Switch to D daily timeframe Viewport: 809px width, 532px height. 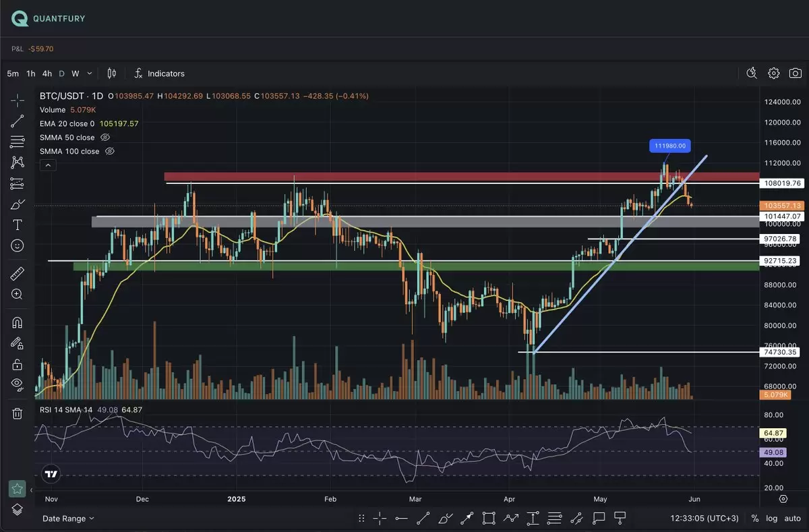[62, 73]
